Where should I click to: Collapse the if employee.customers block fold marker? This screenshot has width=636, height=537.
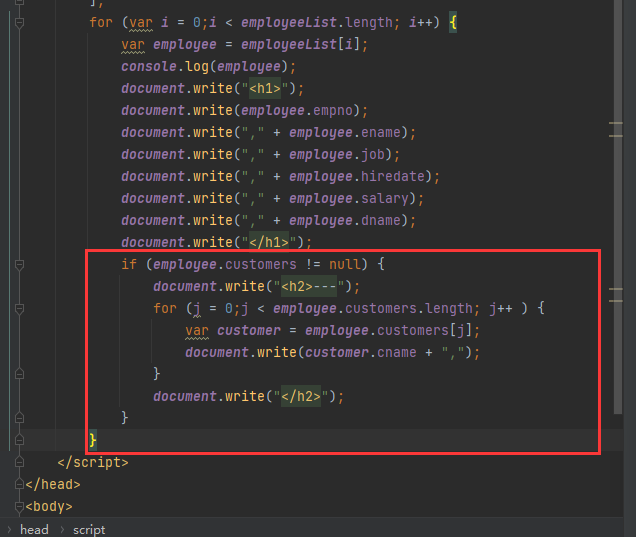click(x=19, y=265)
